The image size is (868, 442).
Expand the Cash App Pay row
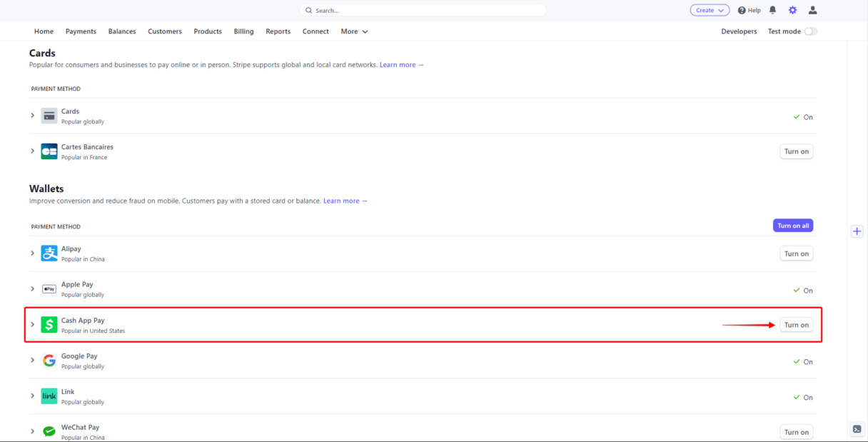pos(32,324)
